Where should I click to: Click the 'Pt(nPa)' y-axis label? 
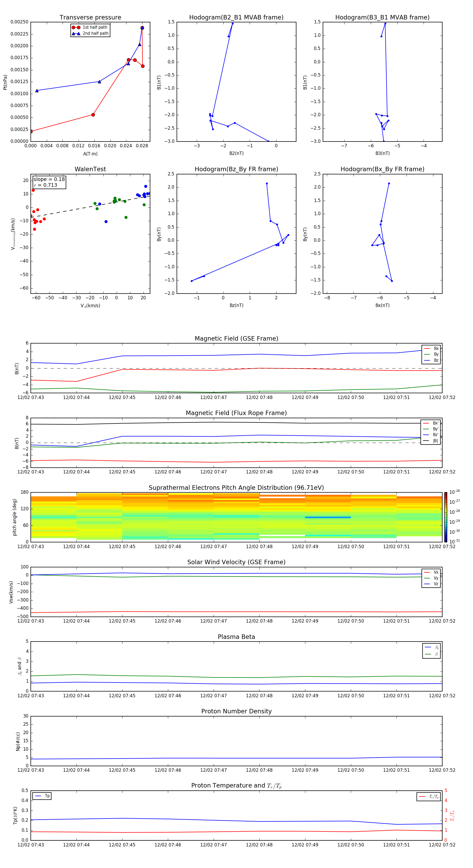click(5, 82)
